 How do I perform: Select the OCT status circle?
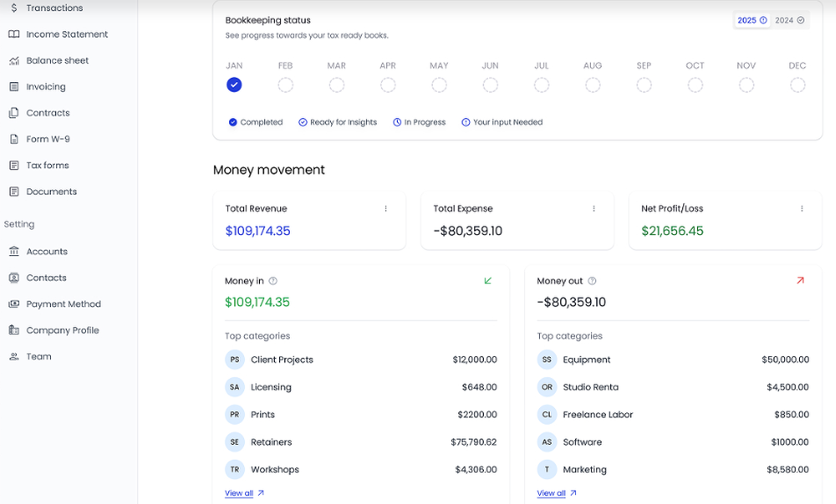pyautogui.click(x=695, y=84)
